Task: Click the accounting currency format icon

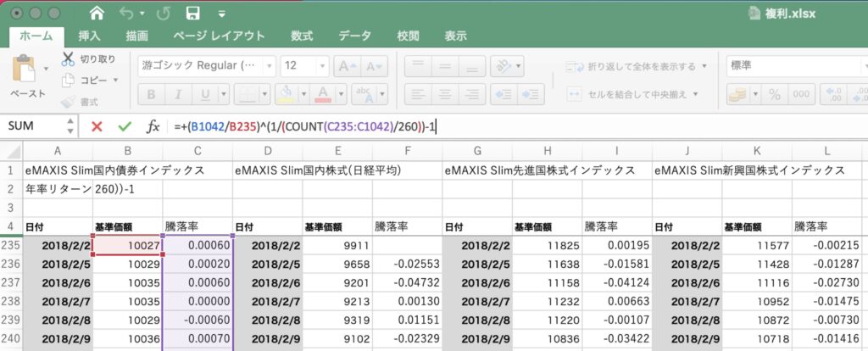Action: [737, 94]
